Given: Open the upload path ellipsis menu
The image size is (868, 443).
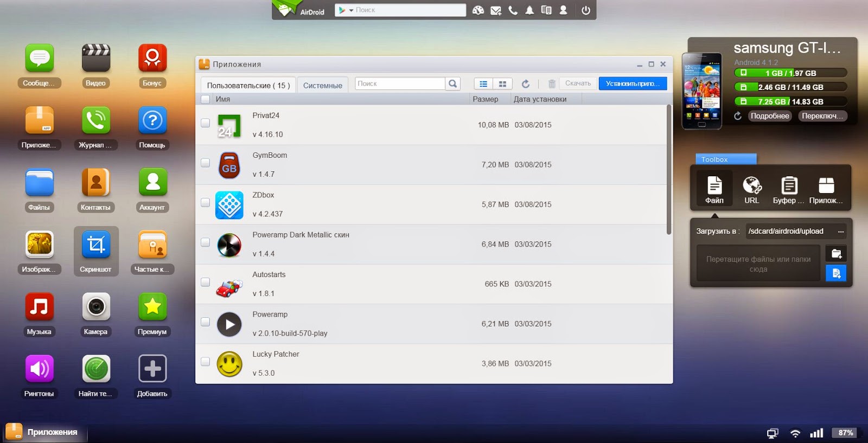Looking at the screenshot, I should coord(841,232).
